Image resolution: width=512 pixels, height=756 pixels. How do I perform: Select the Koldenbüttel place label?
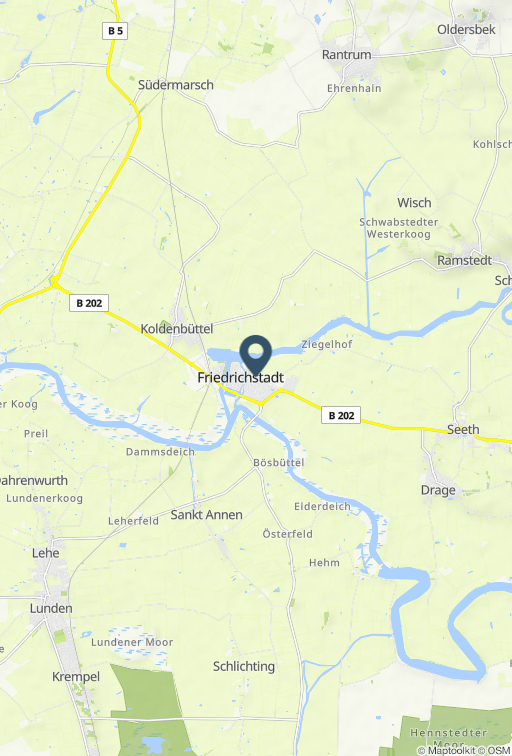(176, 329)
